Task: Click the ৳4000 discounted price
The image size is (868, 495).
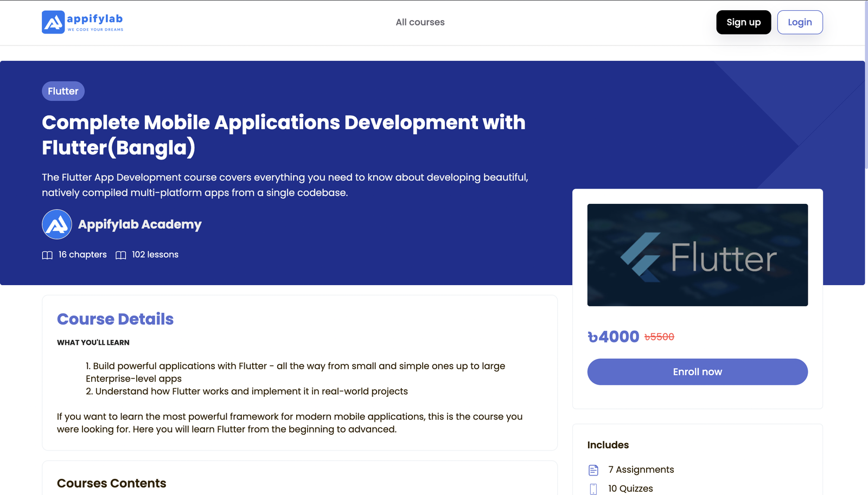Action: [614, 337]
